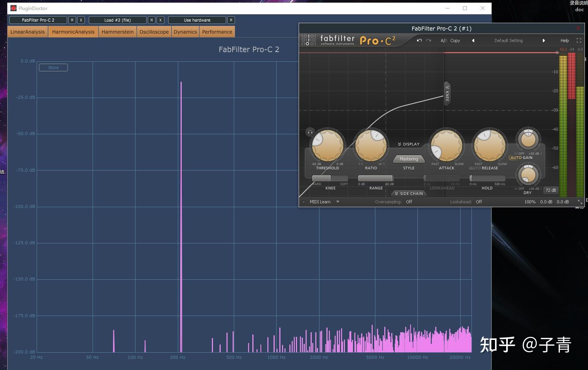Click the last 0.0 dB output level value

pyautogui.click(x=563, y=202)
